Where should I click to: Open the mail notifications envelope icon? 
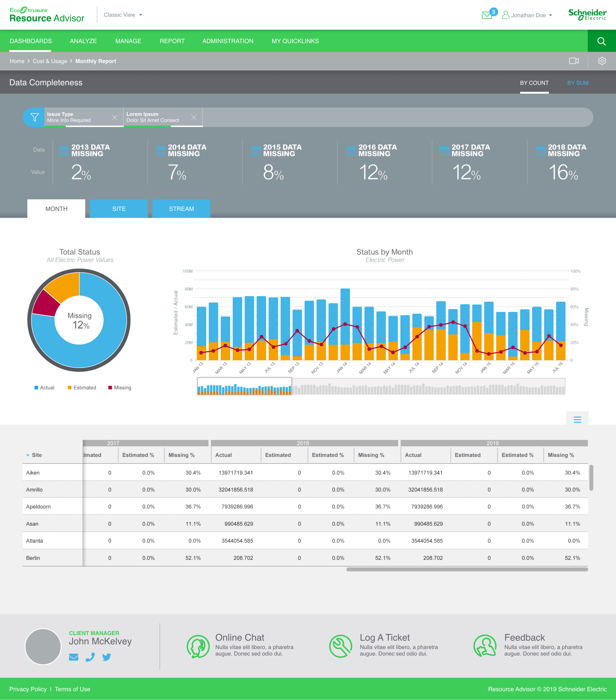tap(487, 15)
